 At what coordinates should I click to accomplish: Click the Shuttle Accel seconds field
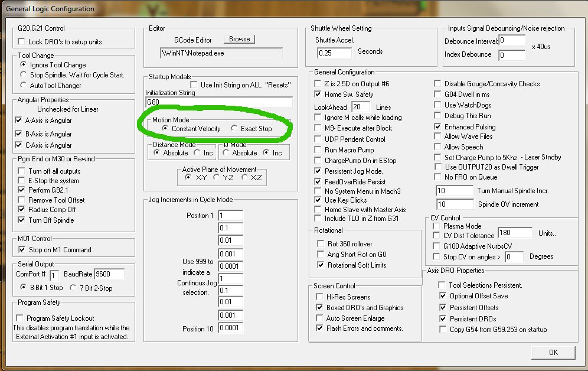click(x=334, y=53)
